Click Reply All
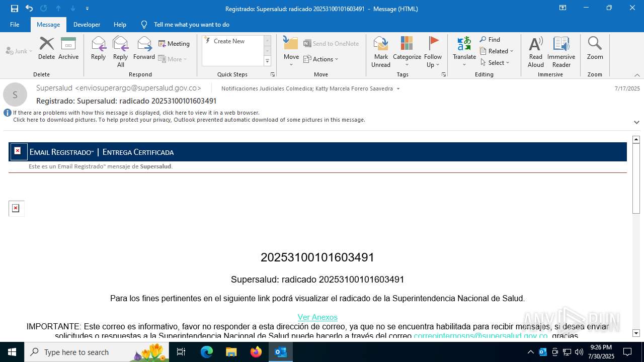This screenshot has width=644, height=362. (120, 51)
